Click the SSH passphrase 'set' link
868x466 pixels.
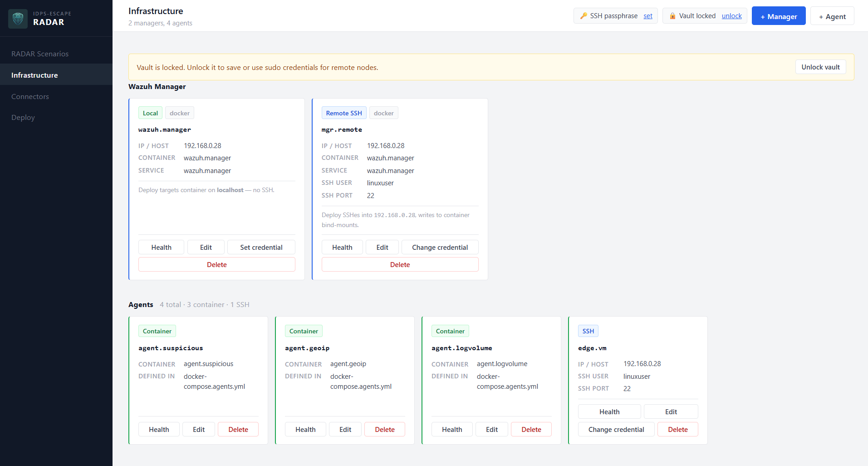coord(648,16)
